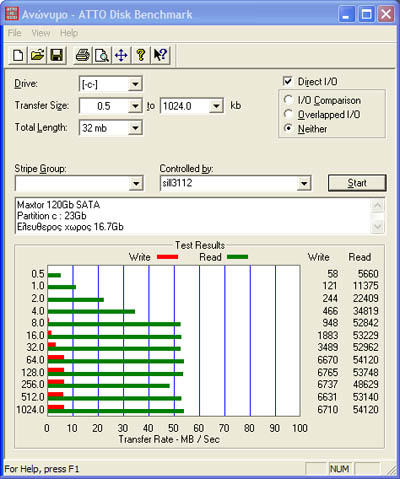The image size is (400, 479).
Task: Open the Help menu
Action: tap(69, 33)
